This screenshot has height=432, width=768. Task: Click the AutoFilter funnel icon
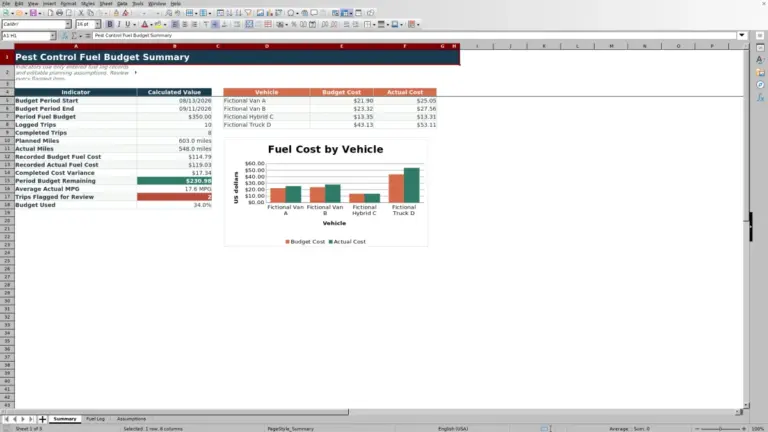point(248,13)
